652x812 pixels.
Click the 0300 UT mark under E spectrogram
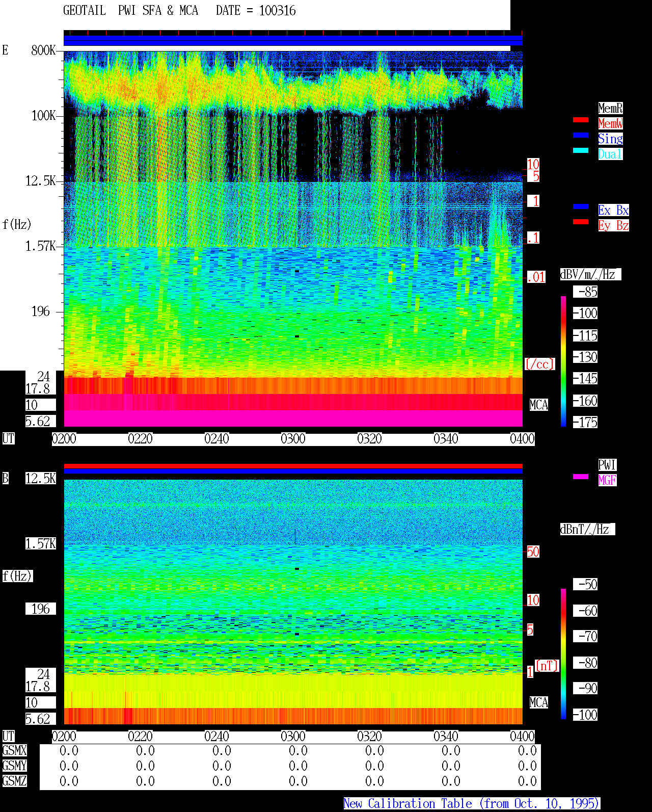click(293, 439)
